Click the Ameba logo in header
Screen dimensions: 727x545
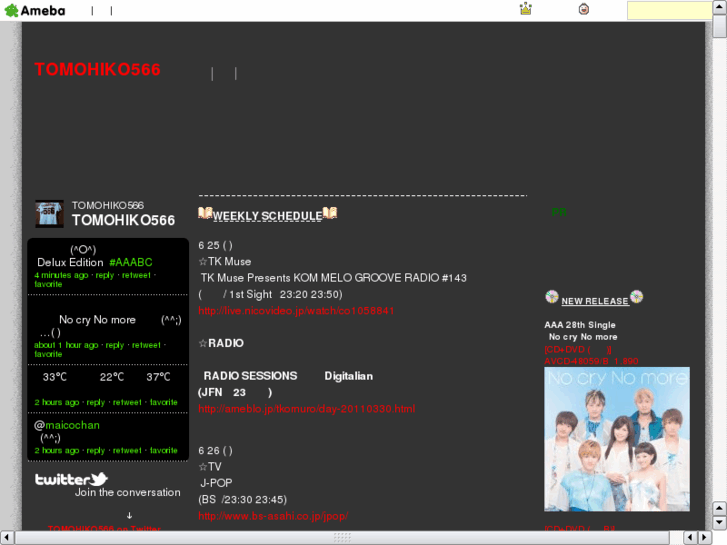click(x=35, y=10)
